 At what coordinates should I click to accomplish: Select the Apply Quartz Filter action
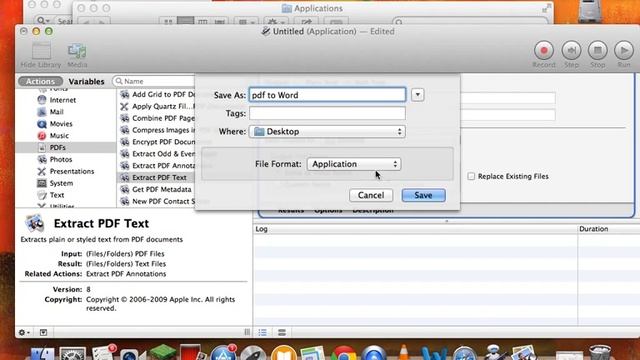157,106
